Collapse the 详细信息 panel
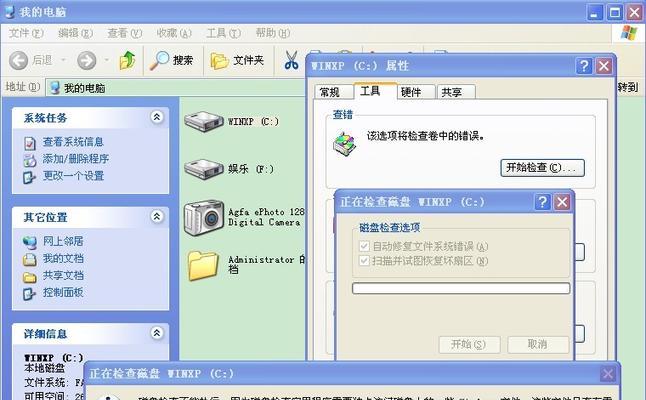Image resolution: width=646 pixels, height=400 pixels. click(x=157, y=333)
